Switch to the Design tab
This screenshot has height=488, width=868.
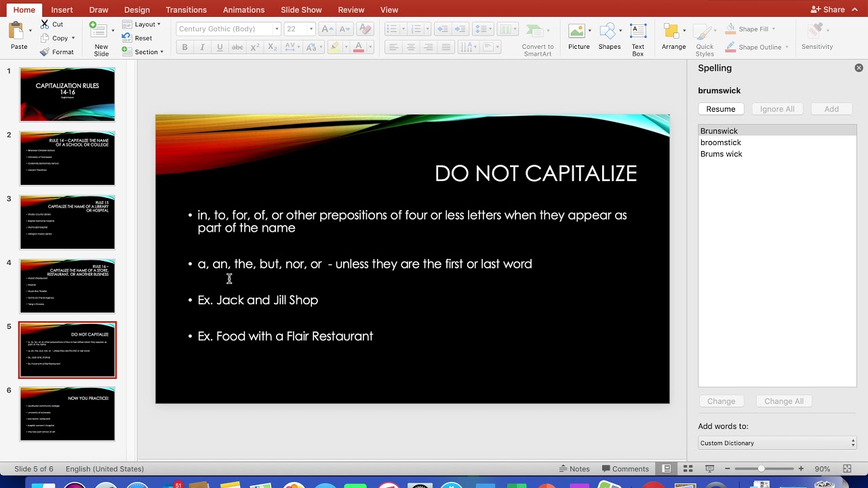(x=137, y=10)
